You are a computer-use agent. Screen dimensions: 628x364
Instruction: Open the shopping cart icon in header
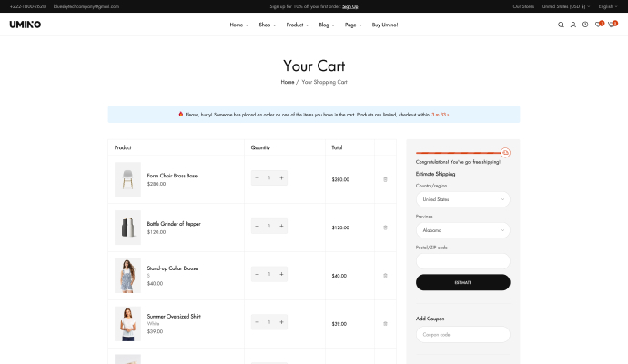coord(612,25)
